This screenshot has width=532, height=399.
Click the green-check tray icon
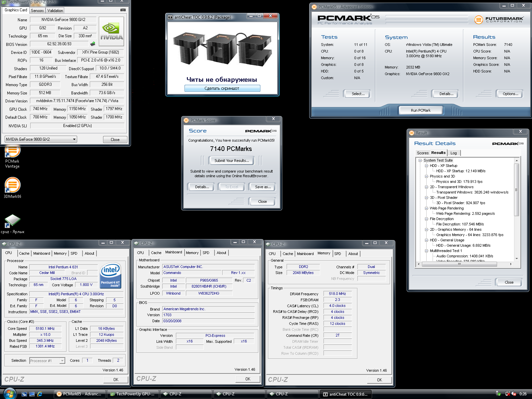[498, 394]
